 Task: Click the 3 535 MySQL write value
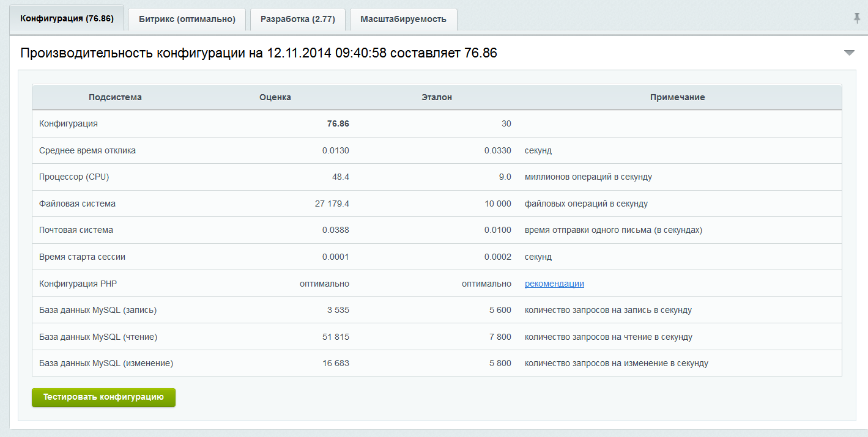click(338, 310)
